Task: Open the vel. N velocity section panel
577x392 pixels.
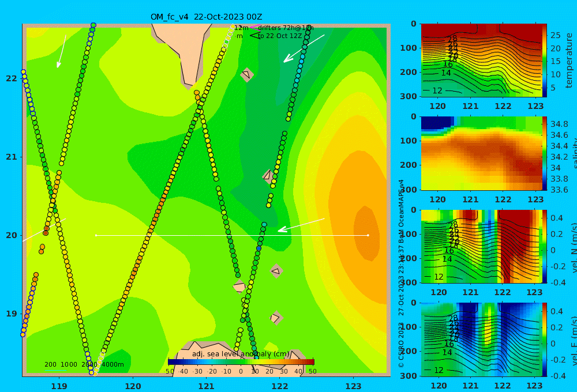Action: point(482,246)
